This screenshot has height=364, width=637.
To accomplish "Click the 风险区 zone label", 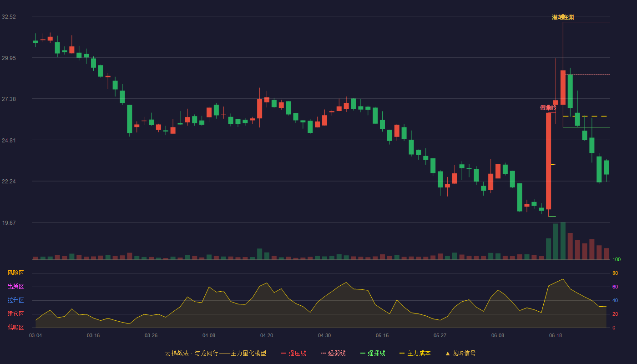I will click(15, 273).
